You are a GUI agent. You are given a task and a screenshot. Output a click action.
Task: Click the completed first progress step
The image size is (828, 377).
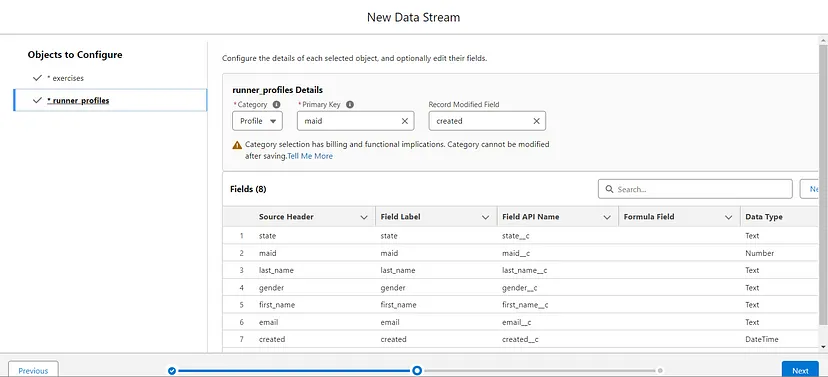[172, 371]
